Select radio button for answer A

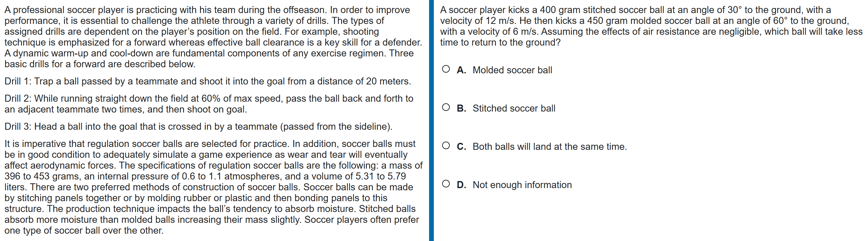click(x=446, y=69)
